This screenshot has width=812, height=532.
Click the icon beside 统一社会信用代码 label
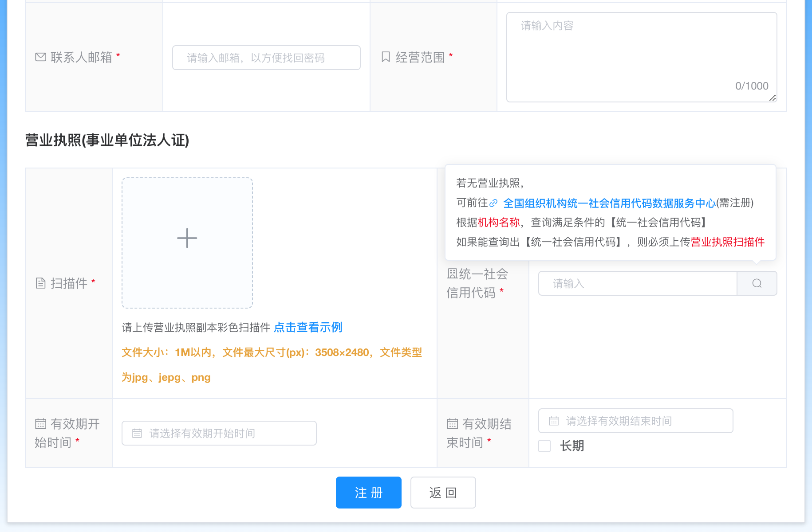tap(452, 274)
